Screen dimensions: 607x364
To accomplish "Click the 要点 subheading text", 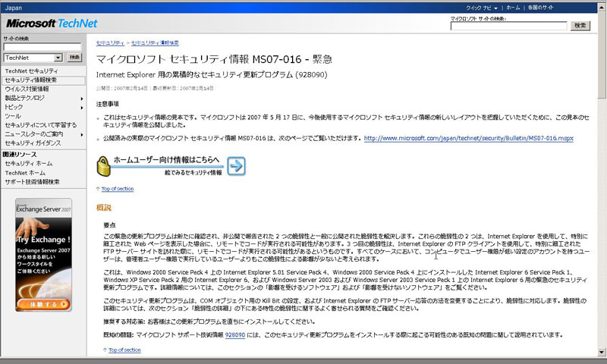I will pos(109,225).
